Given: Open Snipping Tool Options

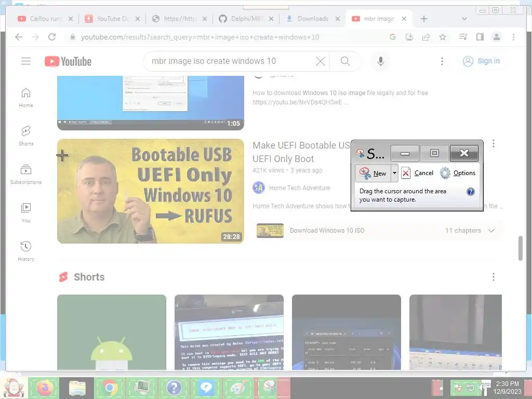Looking at the screenshot, I should 458,173.
